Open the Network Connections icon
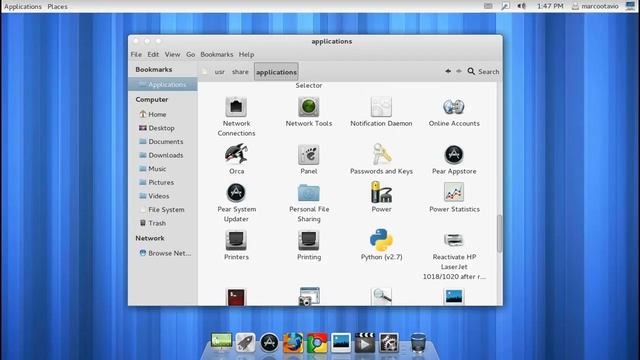This screenshot has width=640, height=360. click(x=236, y=107)
